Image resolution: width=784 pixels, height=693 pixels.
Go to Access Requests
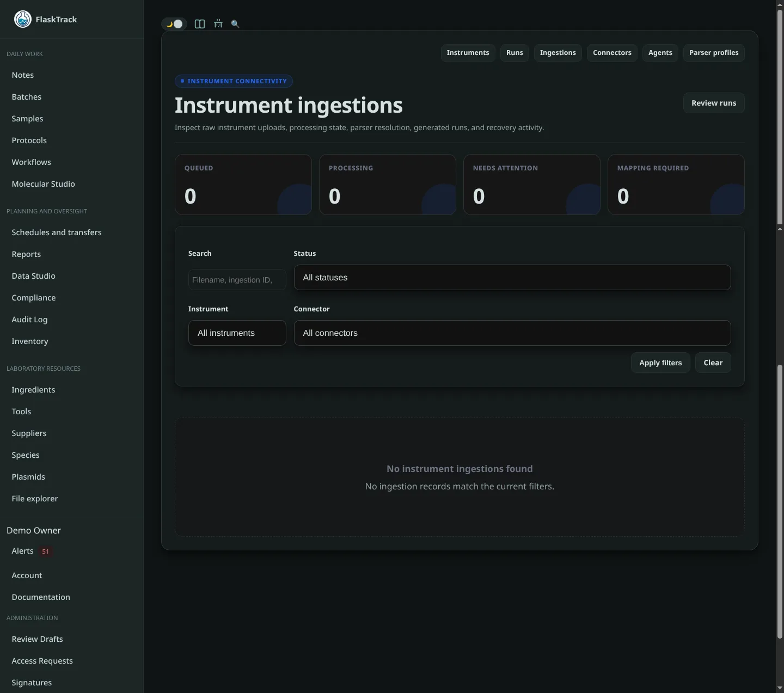(42, 661)
